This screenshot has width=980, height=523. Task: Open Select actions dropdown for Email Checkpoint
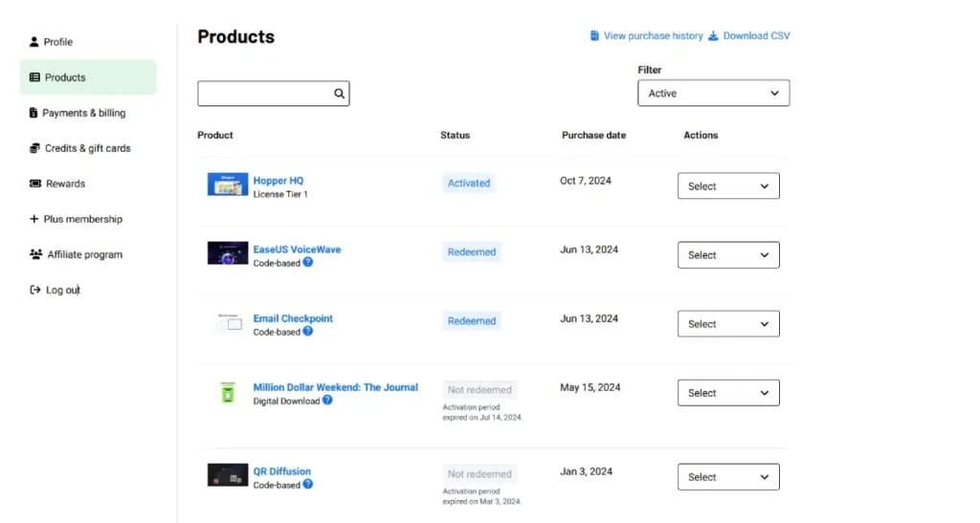point(728,324)
